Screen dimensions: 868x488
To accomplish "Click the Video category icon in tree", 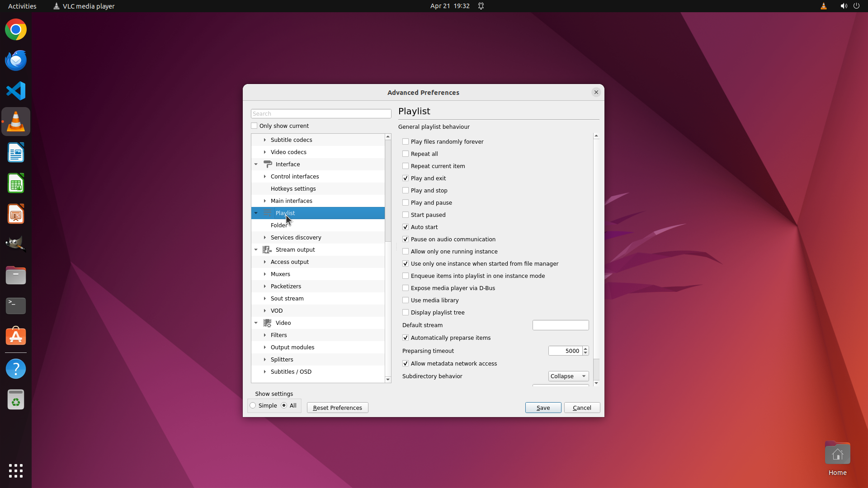I will pos(267,323).
